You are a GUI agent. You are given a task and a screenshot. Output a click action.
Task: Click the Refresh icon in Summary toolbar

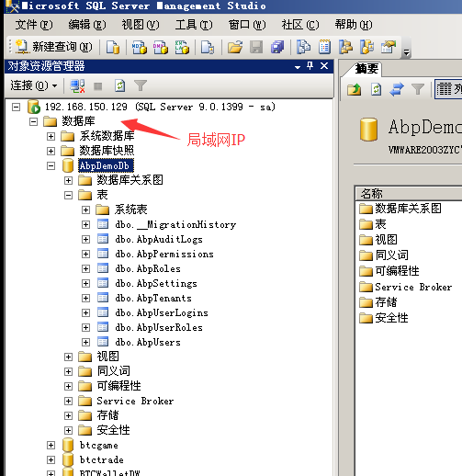click(376, 89)
